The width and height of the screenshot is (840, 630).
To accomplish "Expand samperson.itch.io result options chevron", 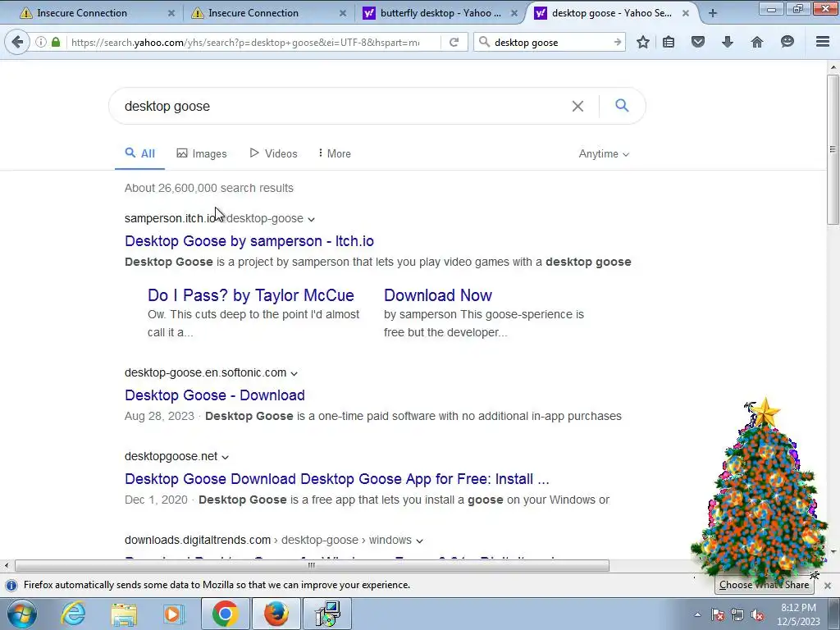I will click(311, 219).
